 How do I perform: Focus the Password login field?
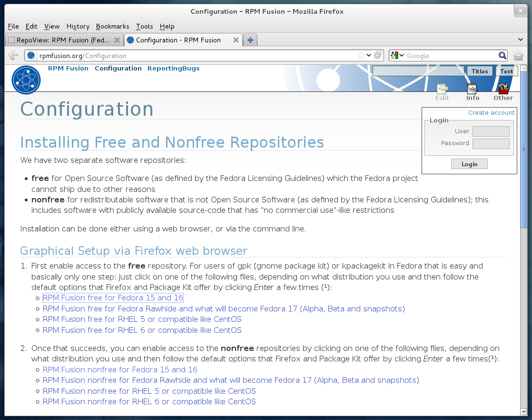pyautogui.click(x=491, y=144)
